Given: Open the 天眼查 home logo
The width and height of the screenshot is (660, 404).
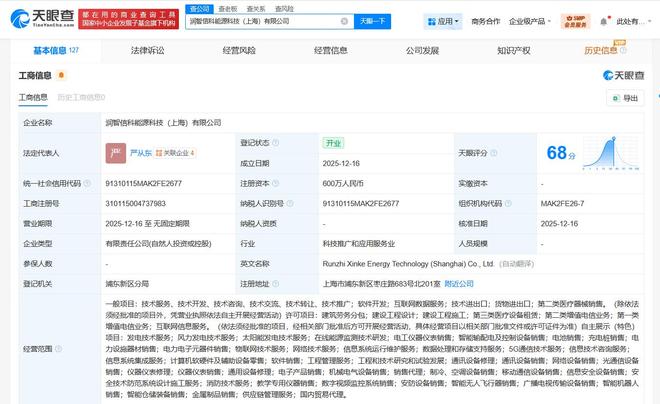Looking at the screenshot, I should point(42,19).
